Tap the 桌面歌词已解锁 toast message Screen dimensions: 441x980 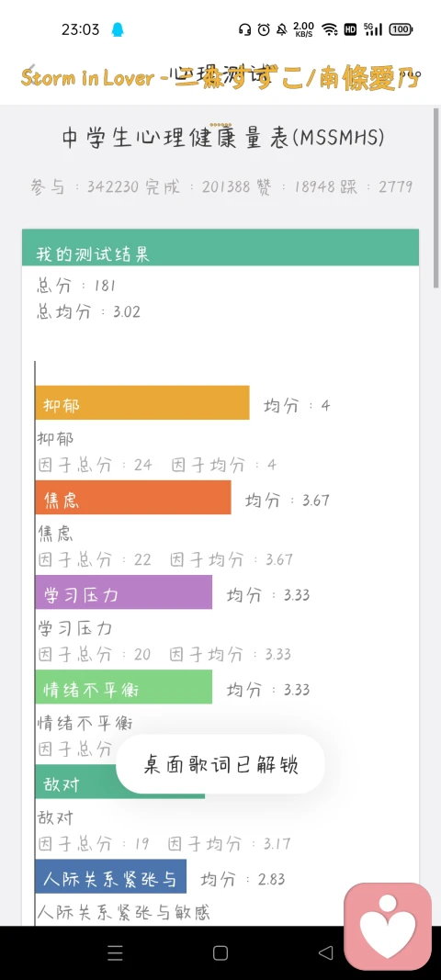220,764
